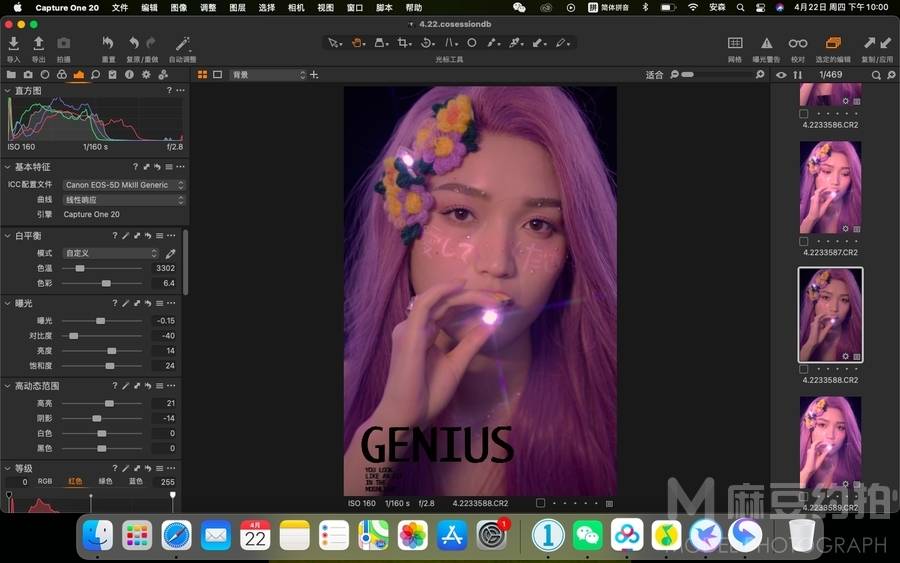Click the Auto Adjust magic wand

click(x=183, y=44)
